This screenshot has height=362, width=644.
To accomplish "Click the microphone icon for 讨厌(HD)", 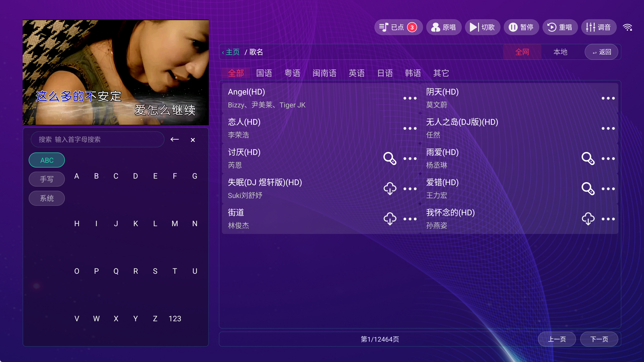I will 390,158.
